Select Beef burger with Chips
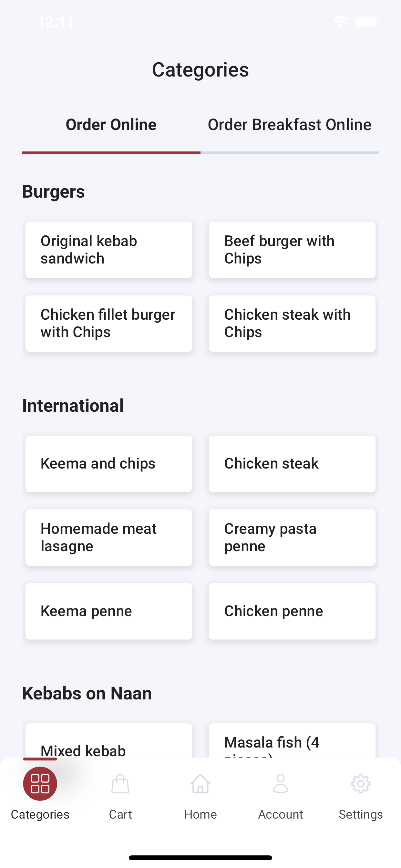 tap(292, 250)
